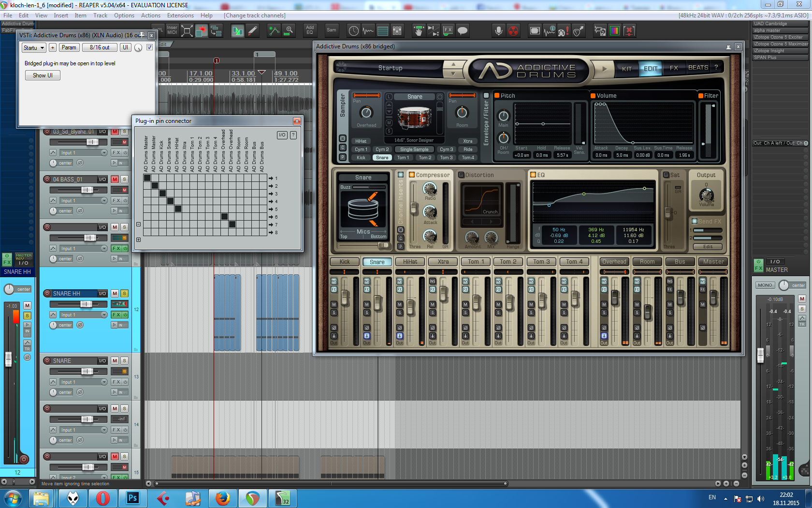
Task: Click the zoom magnifier toolbar icon
Action: pos(289,31)
